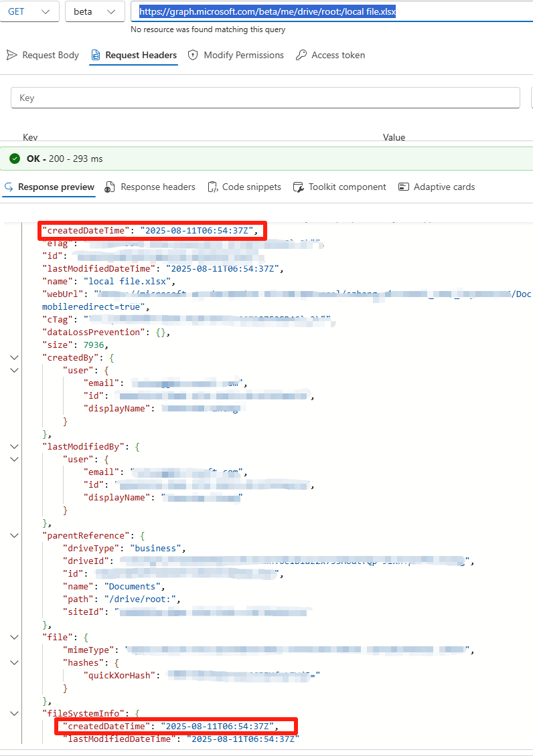Open the Toolkit component tab
533x756 pixels.
point(339,187)
